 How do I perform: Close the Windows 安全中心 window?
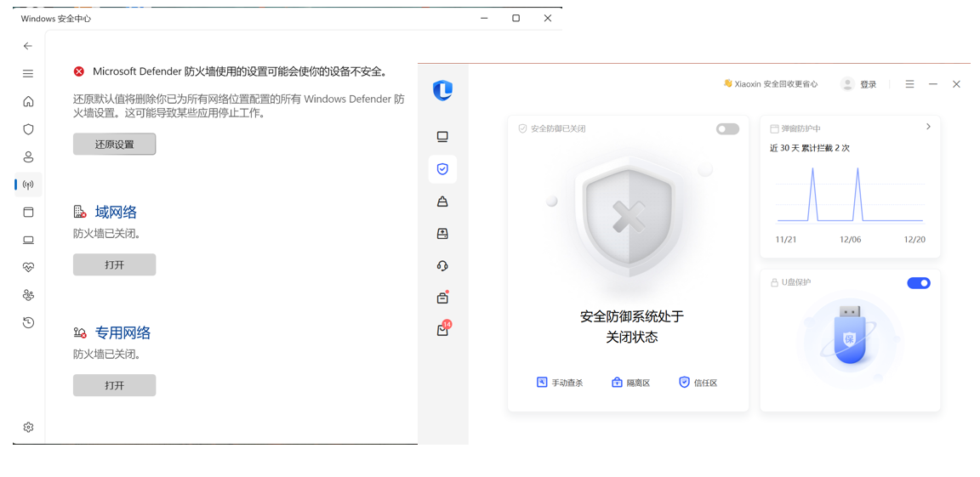(548, 18)
